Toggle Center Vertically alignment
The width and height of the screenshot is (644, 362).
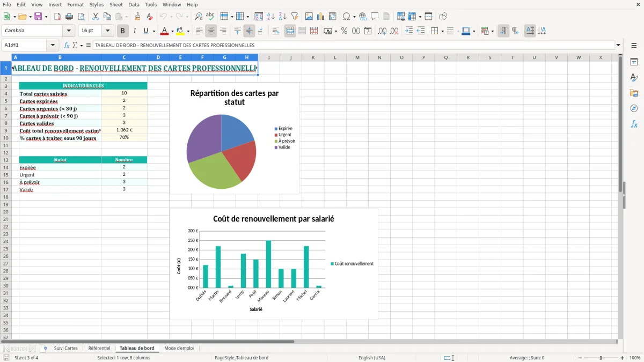pyautogui.click(x=249, y=31)
